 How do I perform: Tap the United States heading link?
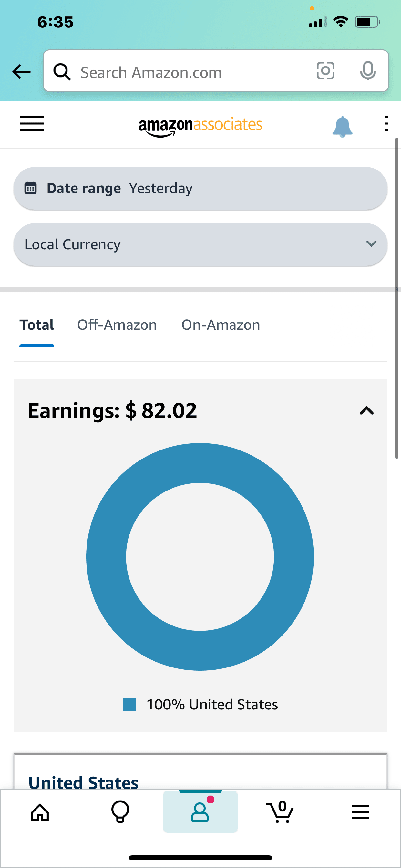(84, 781)
